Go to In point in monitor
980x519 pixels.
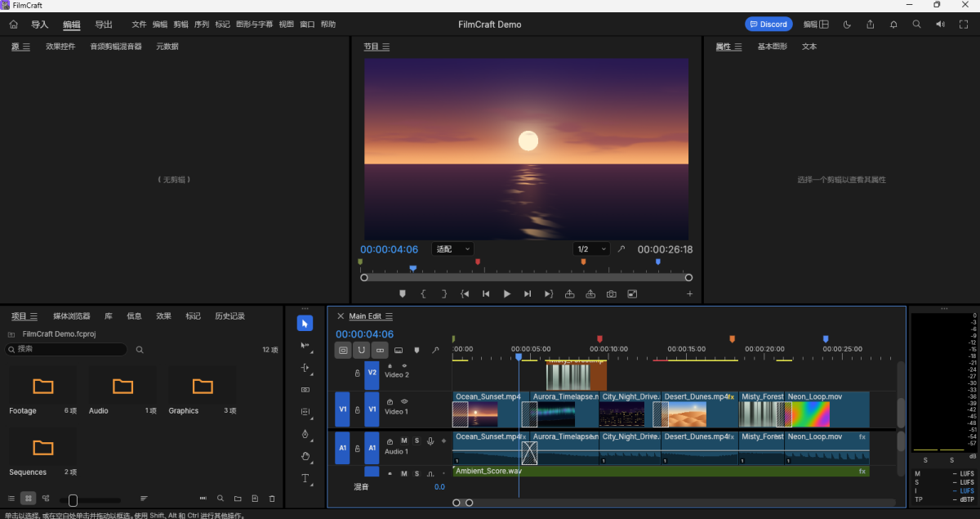click(x=465, y=294)
